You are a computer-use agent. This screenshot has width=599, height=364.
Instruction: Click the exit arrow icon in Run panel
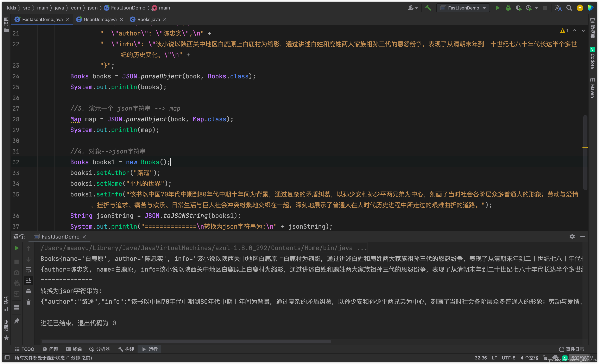click(x=17, y=294)
